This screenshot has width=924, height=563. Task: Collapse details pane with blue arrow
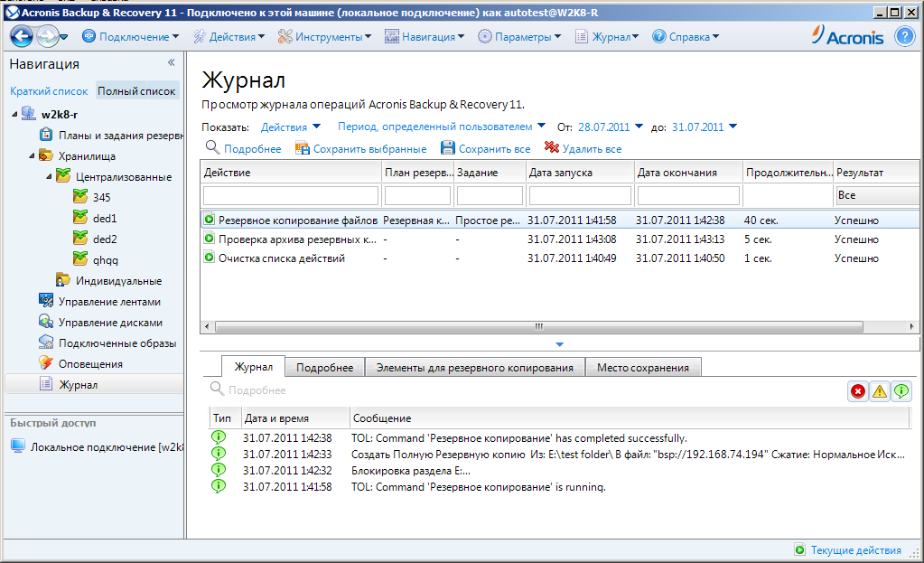click(x=560, y=344)
